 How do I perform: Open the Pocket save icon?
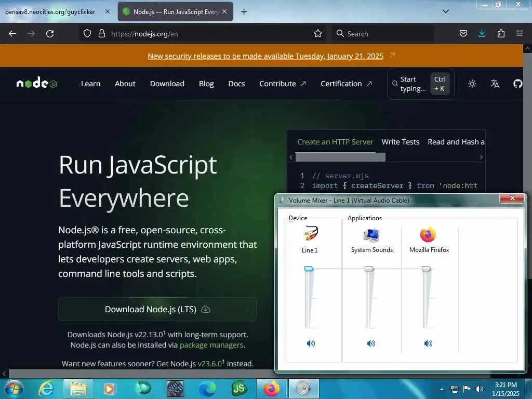(463, 34)
